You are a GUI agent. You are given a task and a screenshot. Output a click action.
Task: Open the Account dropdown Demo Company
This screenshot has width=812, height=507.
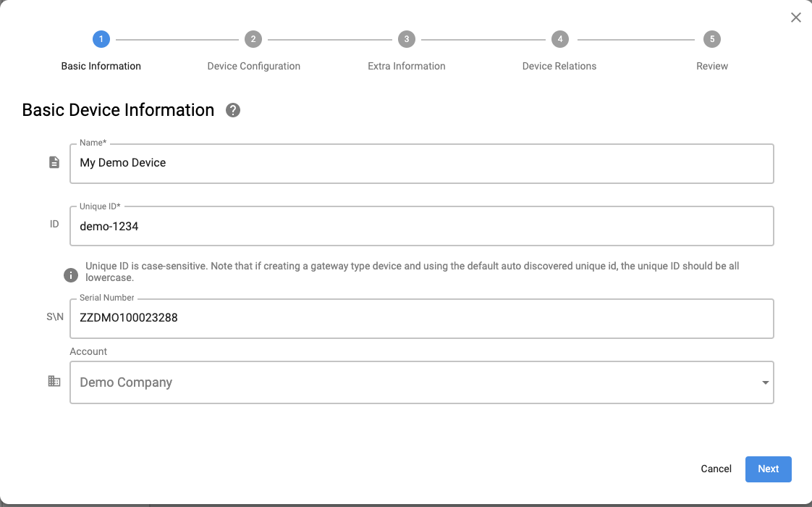421,382
